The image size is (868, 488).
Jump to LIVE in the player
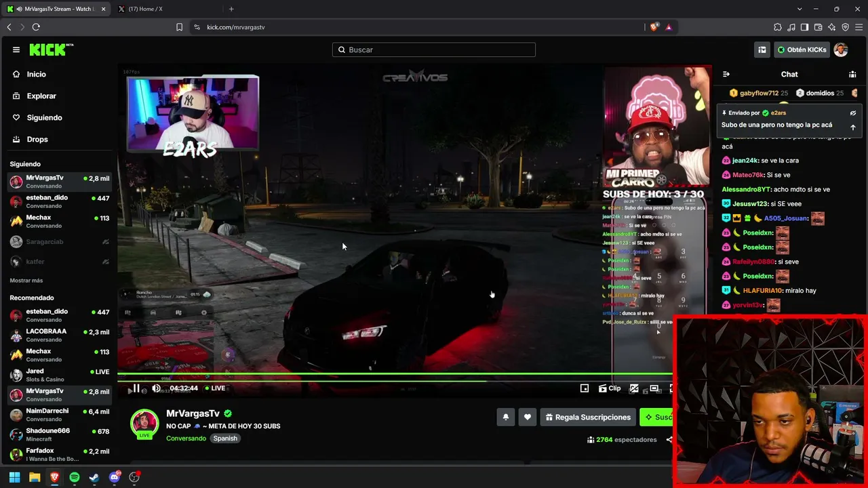pos(215,388)
